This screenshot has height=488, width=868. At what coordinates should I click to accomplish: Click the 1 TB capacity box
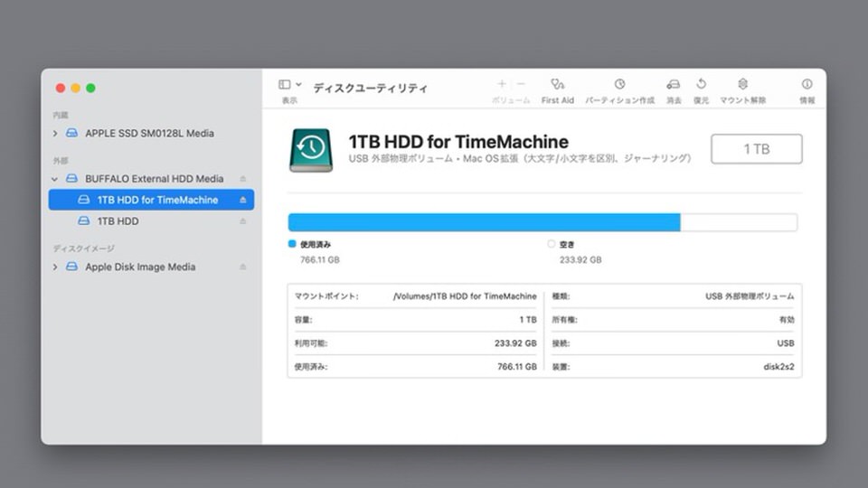click(756, 149)
